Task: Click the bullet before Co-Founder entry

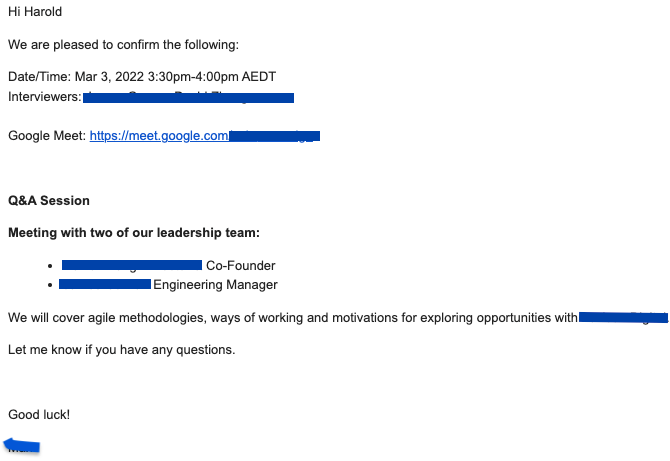Action: 50,266
